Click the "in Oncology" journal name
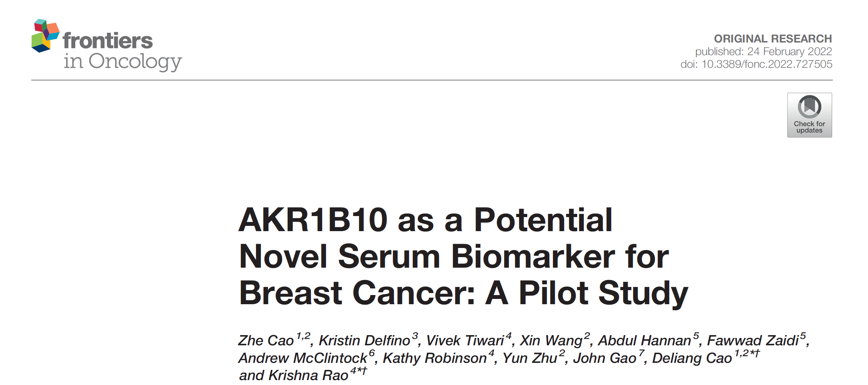The width and height of the screenshot is (868, 385). tap(123, 61)
